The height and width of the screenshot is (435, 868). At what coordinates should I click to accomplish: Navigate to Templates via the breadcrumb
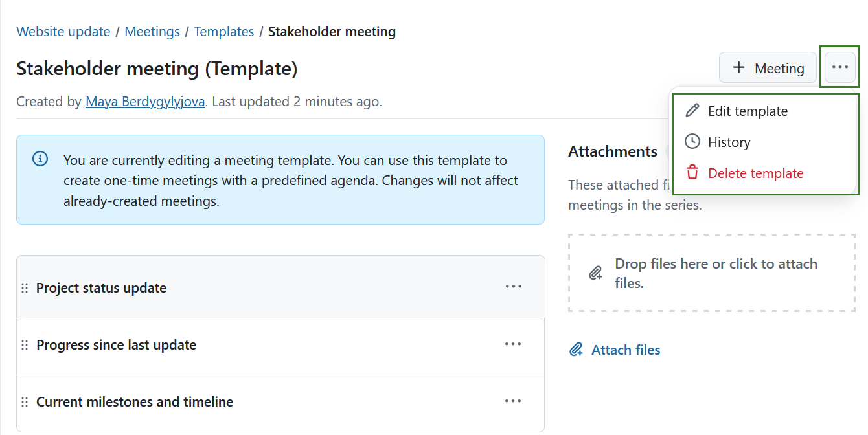coord(224,31)
